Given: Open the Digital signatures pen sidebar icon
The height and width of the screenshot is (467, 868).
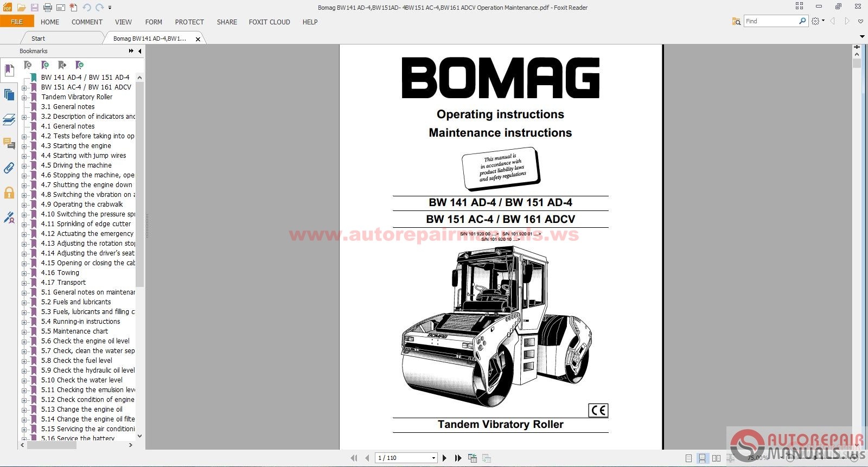Looking at the screenshot, I should coord(9,217).
